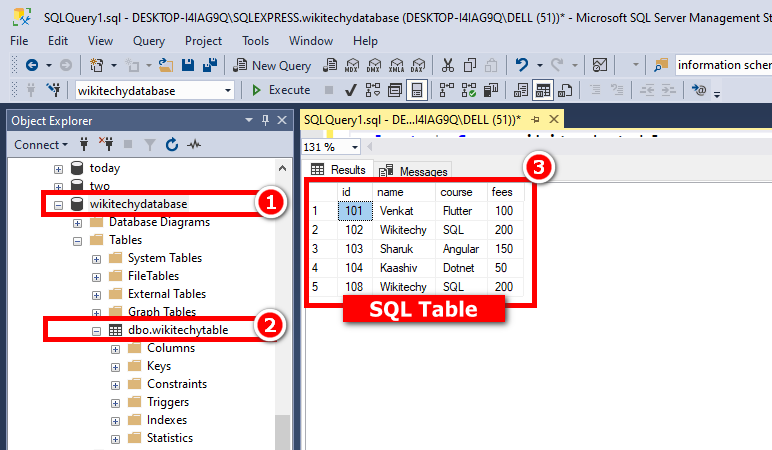Expand the Statistics folder
This screenshot has height=450, width=772.
pyautogui.click(x=115, y=439)
